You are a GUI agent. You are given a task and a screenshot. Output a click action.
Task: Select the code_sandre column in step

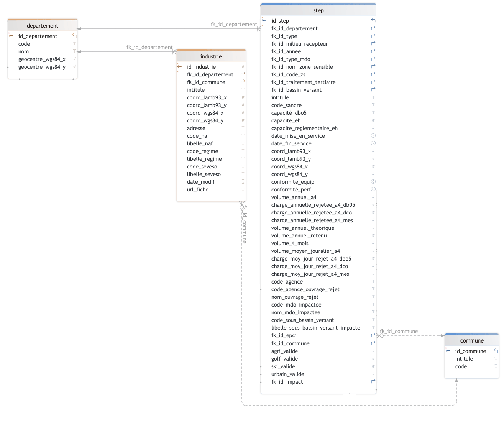pyautogui.click(x=286, y=105)
